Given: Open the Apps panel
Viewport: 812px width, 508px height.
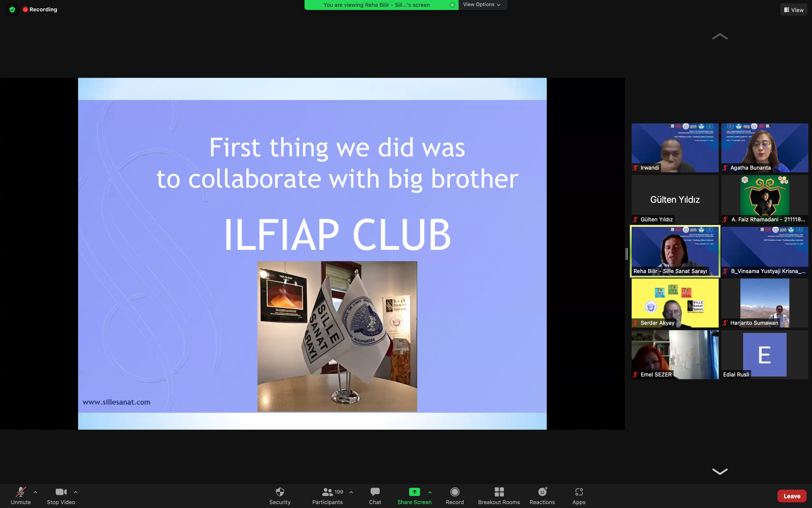Looking at the screenshot, I should (579, 496).
